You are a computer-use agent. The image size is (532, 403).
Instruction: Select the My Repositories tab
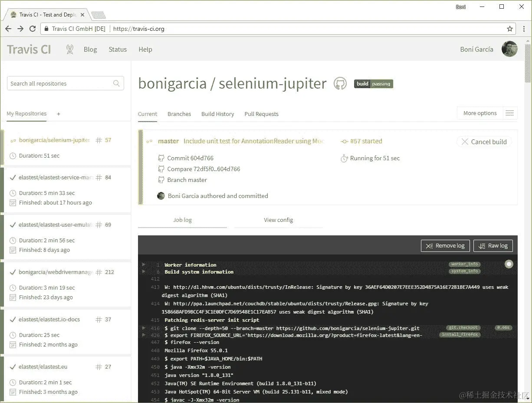tap(26, 114)
